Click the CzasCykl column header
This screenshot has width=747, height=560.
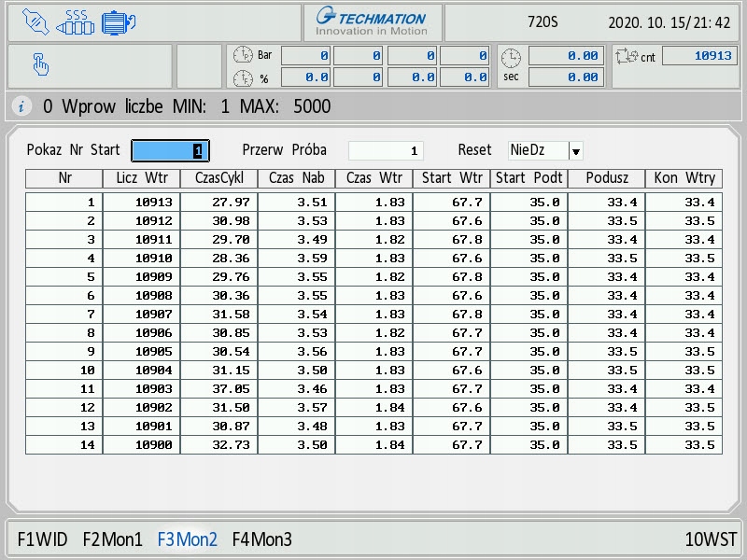[x=218, y=178]
